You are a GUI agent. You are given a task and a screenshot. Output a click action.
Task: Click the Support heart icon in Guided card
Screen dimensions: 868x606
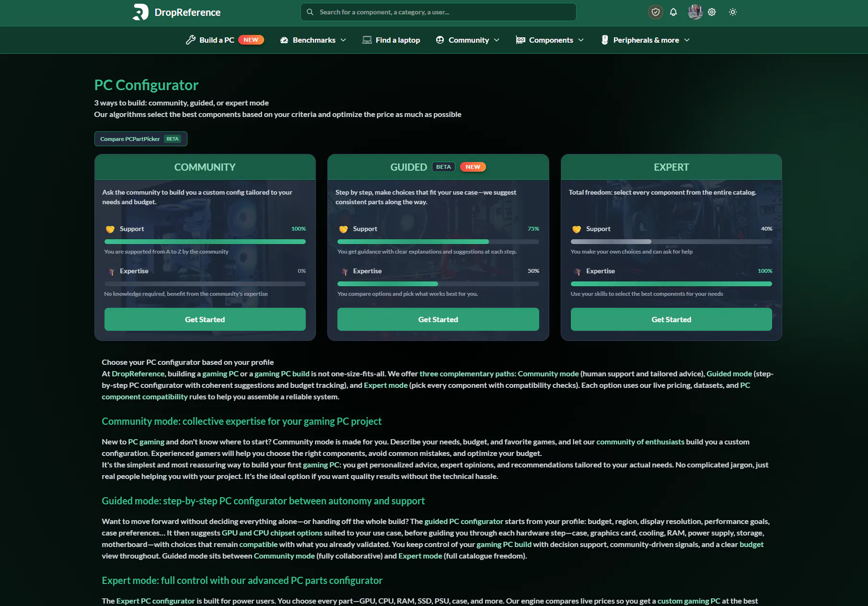(x=344, y=229)
